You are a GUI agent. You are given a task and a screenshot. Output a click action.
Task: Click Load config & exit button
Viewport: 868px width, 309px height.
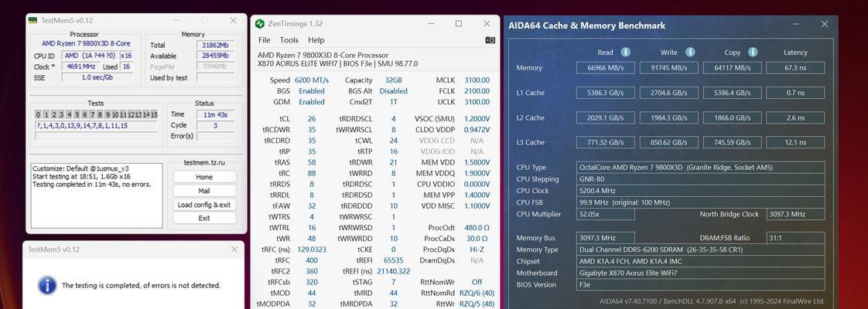[204, 205]
